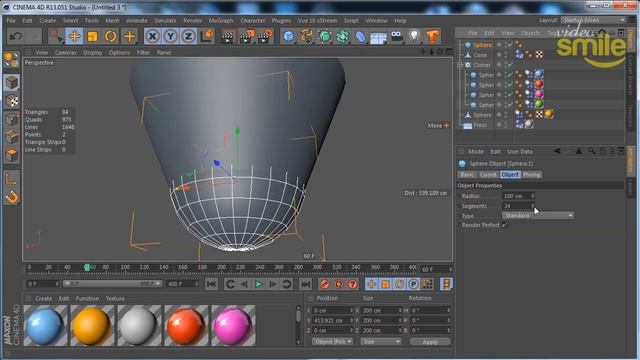The width and height of the screenshot is (640, 360).
Task: Open the material manager Texture menu
Action: (x=115, y=298)
